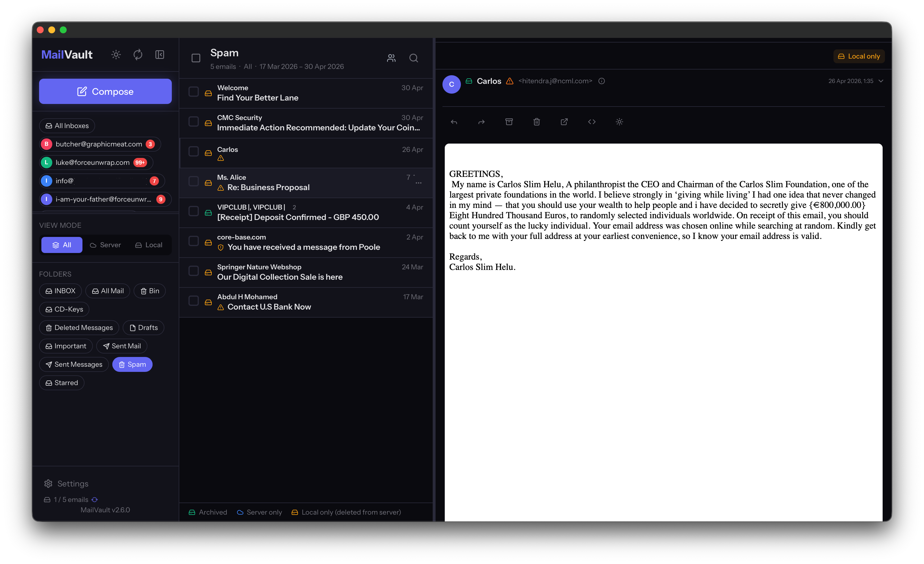Click the C avatar circle in message header
Image resolution: width=924 pixels, height=564 pixels.
pyautogui.click(x=451, y=84)
